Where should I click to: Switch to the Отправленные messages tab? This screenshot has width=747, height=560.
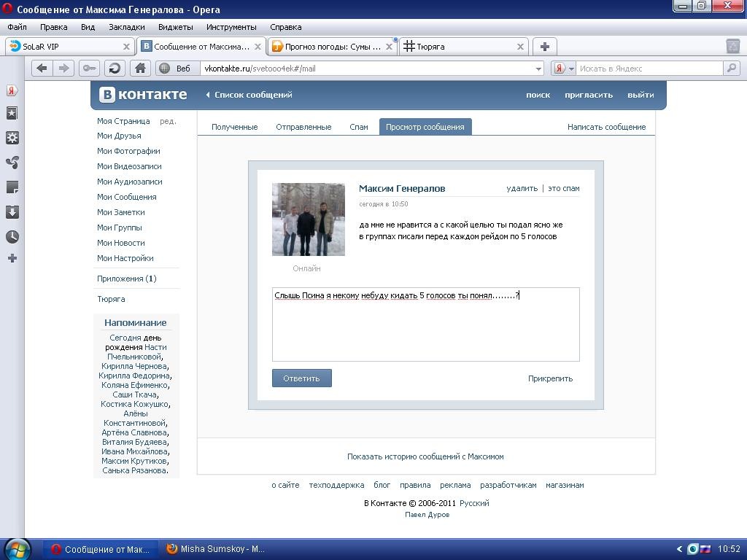303,127
